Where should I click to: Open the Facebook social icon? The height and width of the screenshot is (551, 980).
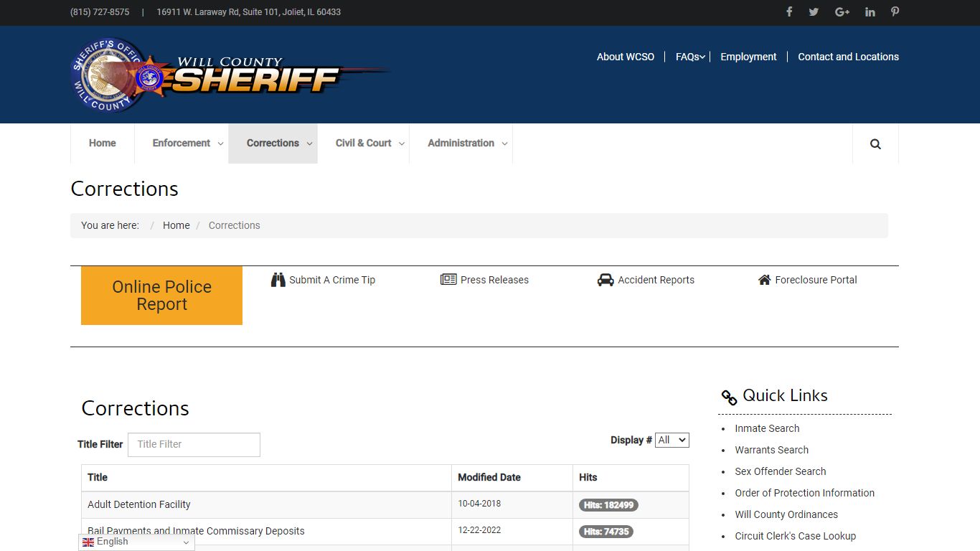[789, 12]
